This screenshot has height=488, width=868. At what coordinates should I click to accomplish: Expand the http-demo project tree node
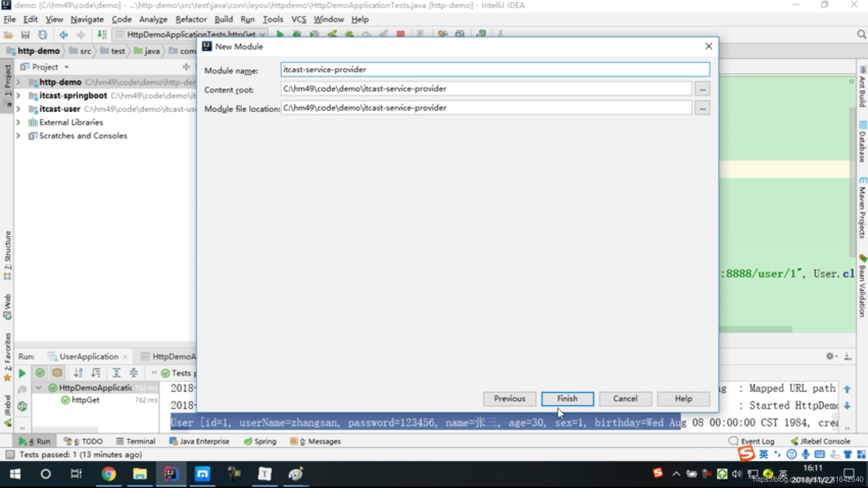tap(18, 82)
